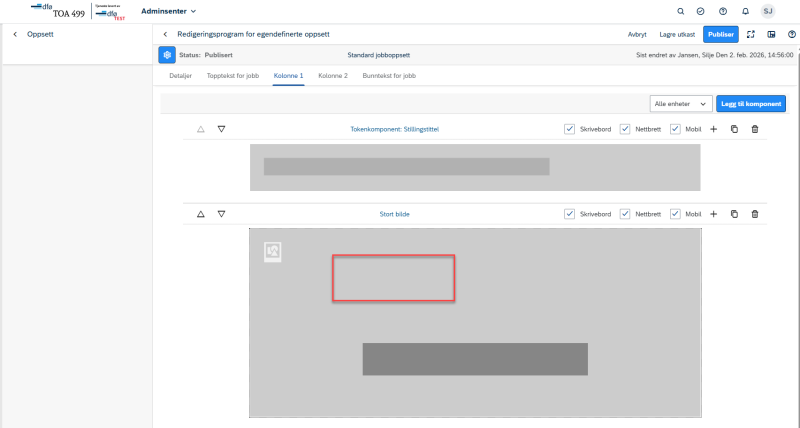This screenshot has width=800, height=428.
Task: Switch to Topptekst for jobb tab
Action: [x=233, y=76]
